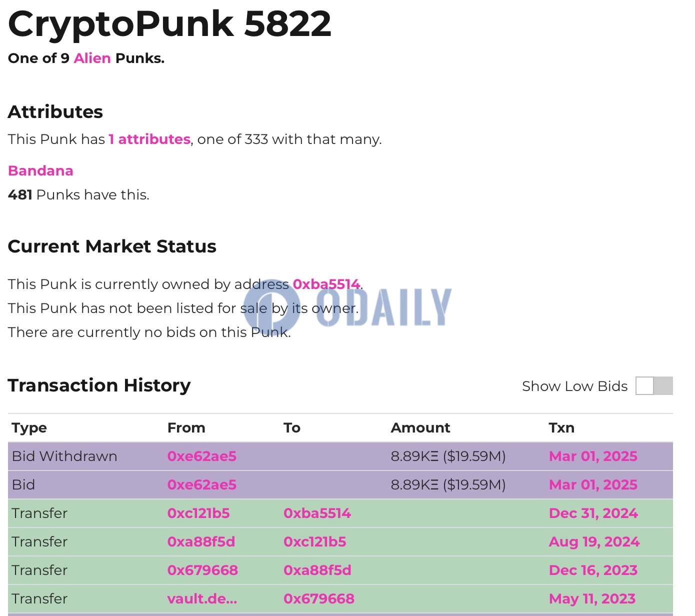The height and width of the screenshot is (616, 695).
Task: Click sender address 0x679668 in Transfer row
Action: [x=202, y=570]
